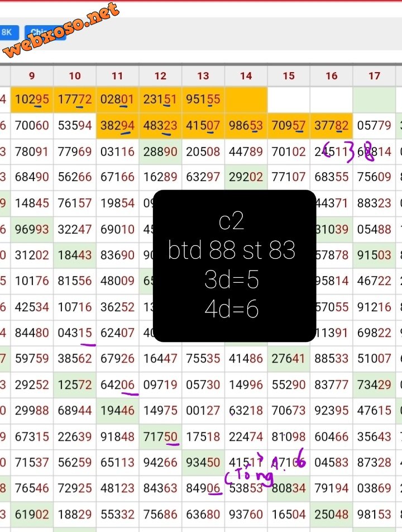Click green cell 29202 in column 14
This screenshot has width=402, height=532.
click(246, 177)
